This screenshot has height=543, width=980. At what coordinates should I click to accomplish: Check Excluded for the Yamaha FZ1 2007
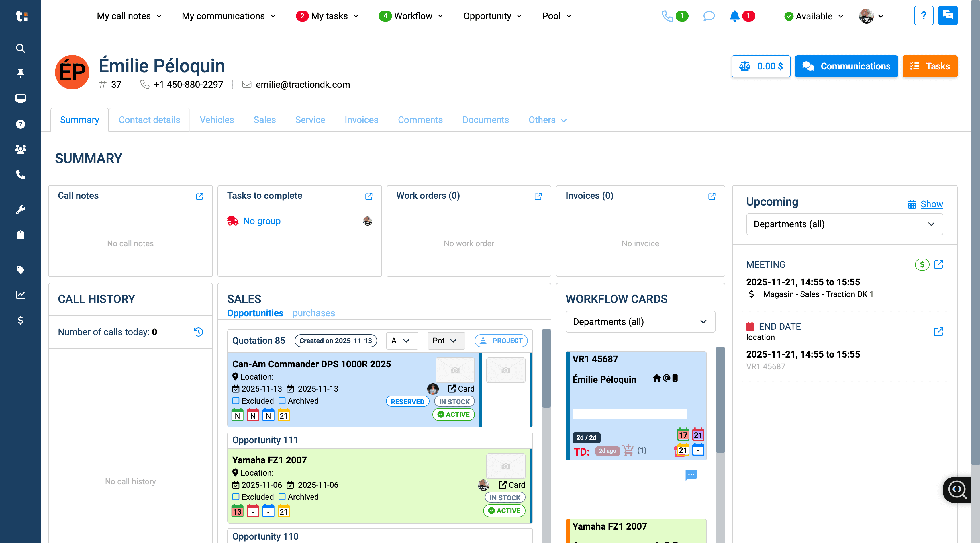pos(236,497)
